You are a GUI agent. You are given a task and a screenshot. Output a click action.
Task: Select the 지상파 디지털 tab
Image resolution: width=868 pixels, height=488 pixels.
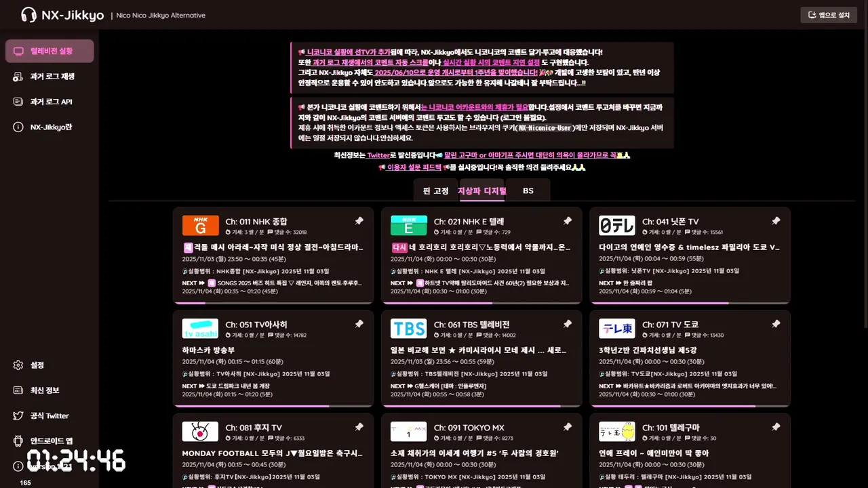(482, 191)
